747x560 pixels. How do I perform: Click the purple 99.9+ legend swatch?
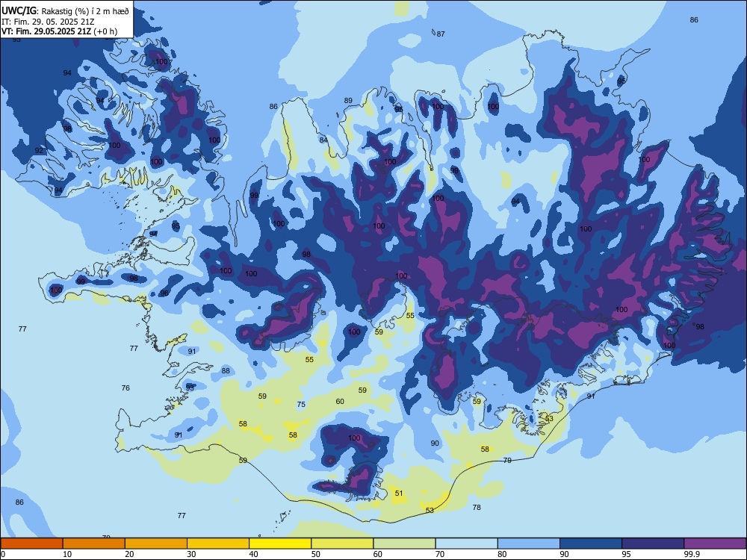715,544
